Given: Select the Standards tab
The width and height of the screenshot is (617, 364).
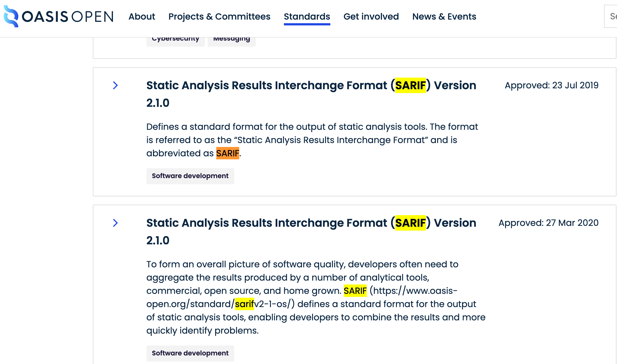Looking at the screenshot, I should click(306, 17).
